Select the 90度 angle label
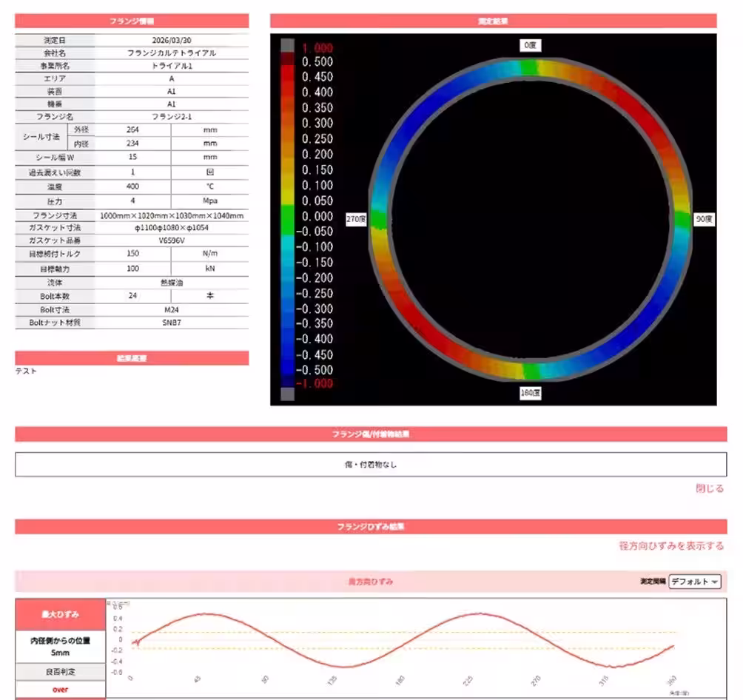This screenshot has height=700, width=743. click(x=704, y=219)
